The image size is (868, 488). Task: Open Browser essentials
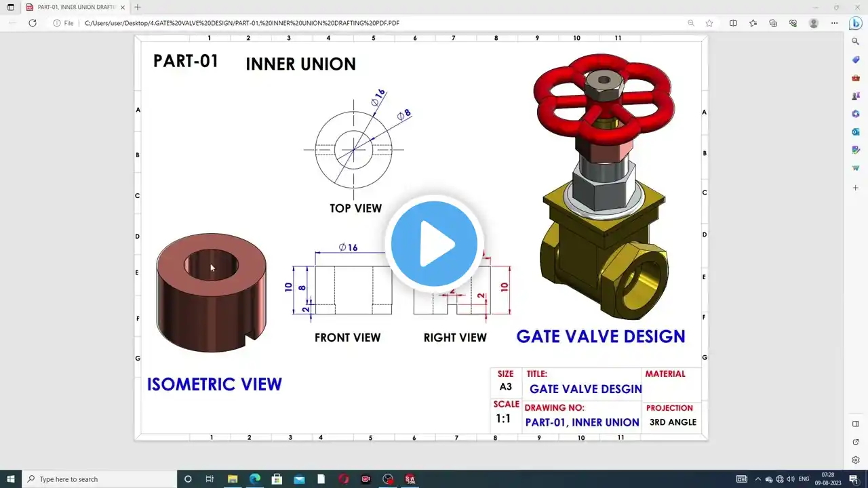[x=793, y=23]
